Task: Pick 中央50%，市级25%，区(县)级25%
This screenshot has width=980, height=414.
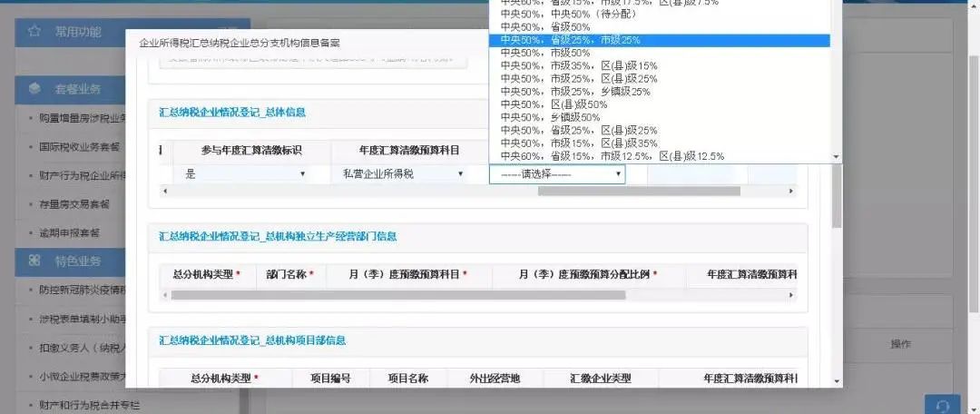Action: pyautogui.click(x=660, y=79)
